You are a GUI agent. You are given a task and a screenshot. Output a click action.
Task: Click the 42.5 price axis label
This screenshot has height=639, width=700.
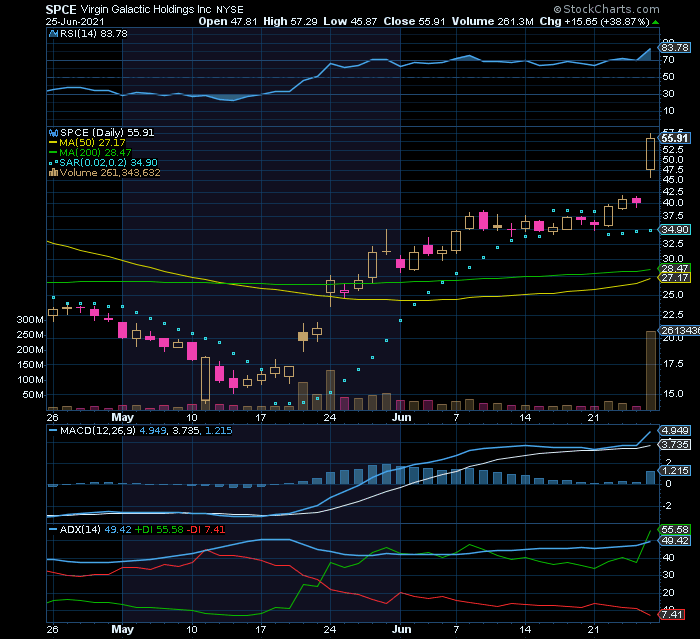[x=673, y=192]
